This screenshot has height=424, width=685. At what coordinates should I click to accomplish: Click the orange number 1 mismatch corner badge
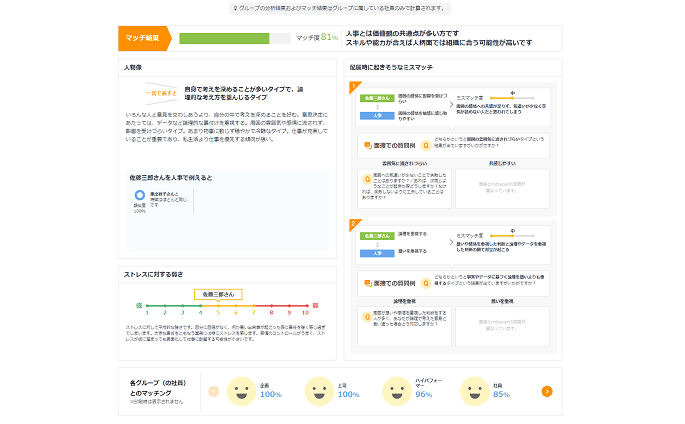(x=354, y=86)
